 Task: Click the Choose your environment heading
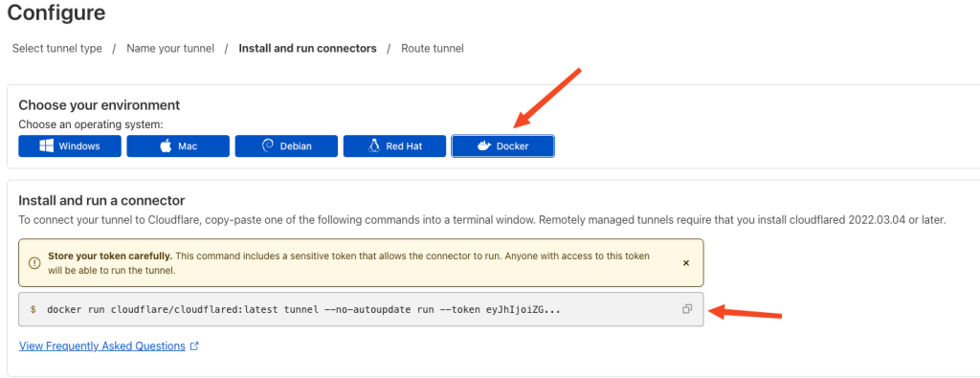click(x=100, y=104)
